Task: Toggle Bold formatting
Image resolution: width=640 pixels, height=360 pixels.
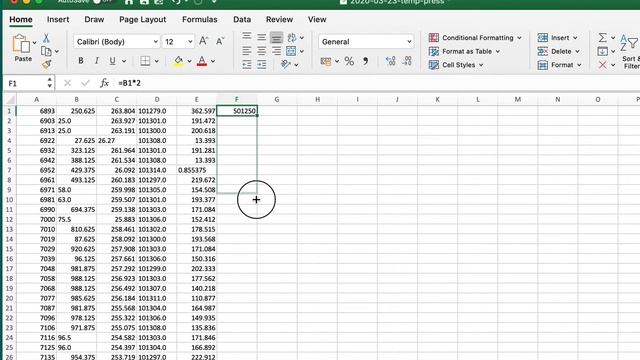Action: coord(81,61)
